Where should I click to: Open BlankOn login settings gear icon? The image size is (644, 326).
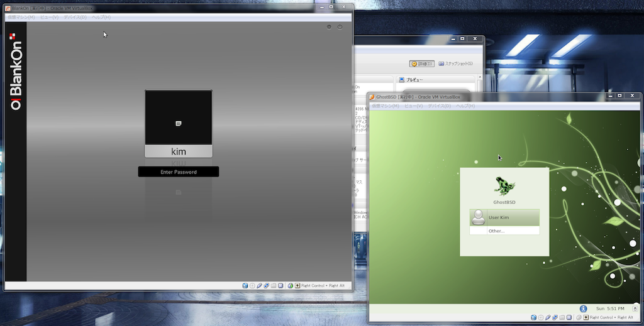[329, 27]
